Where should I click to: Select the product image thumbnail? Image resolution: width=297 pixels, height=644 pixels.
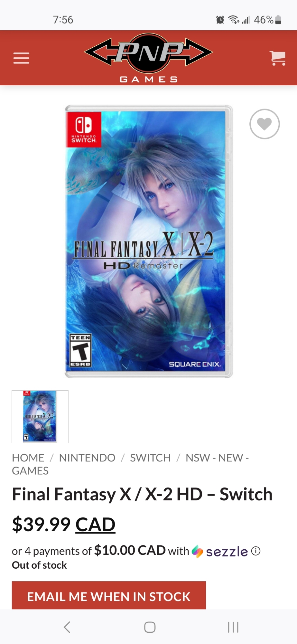40,416
